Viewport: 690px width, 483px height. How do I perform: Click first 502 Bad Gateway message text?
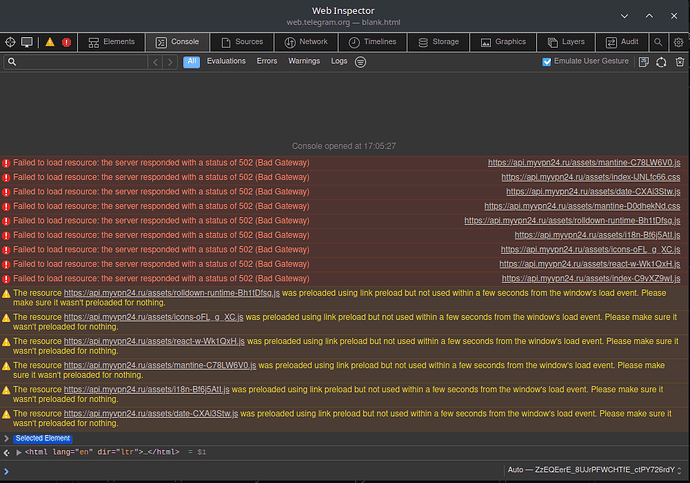pyautogui.click(x=161, y=163)
